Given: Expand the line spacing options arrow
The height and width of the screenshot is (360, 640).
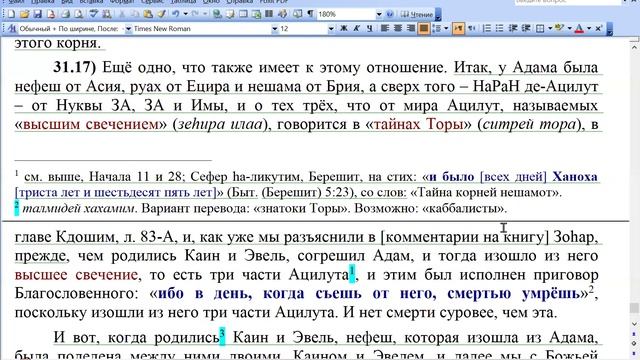Looking at the screenshot, I should [x=446, y=28].
